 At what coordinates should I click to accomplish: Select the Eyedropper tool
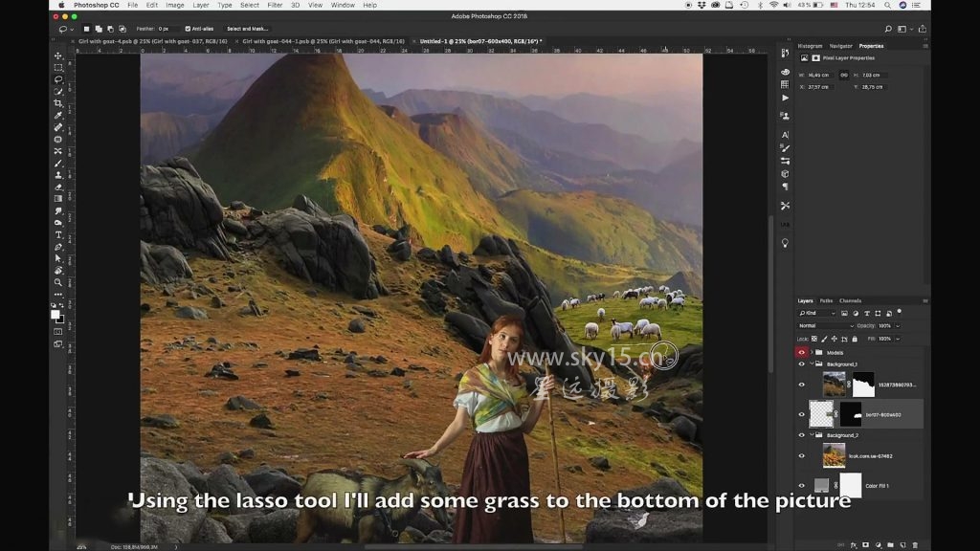pyautogui.click(x=58, y=115)
